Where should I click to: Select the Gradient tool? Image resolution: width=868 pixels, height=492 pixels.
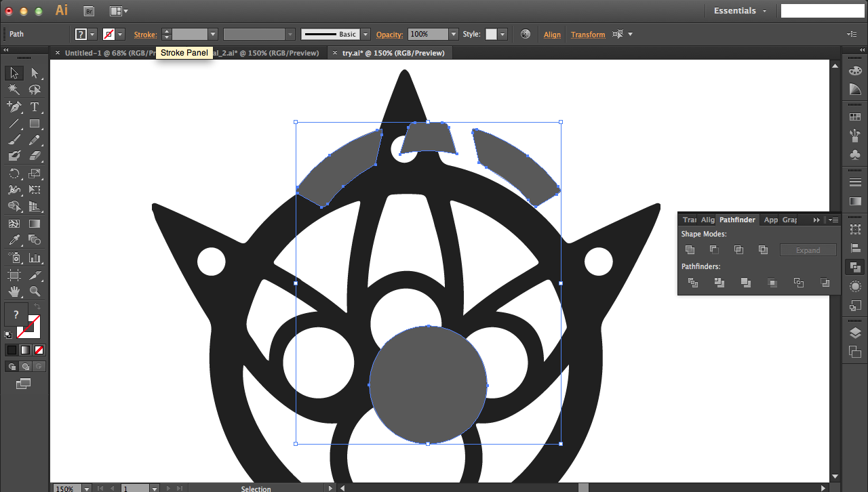pyautogui.click(x=35, y=224)
